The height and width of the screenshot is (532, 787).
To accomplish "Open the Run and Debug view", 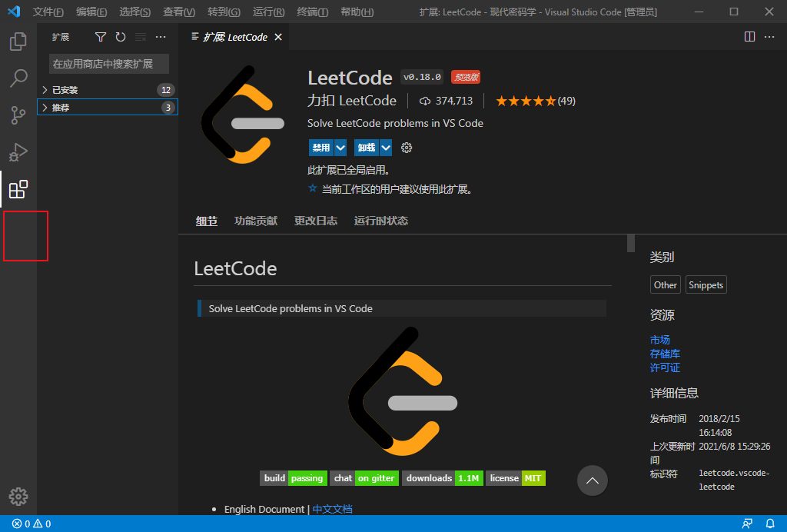I will pos(18,152).
